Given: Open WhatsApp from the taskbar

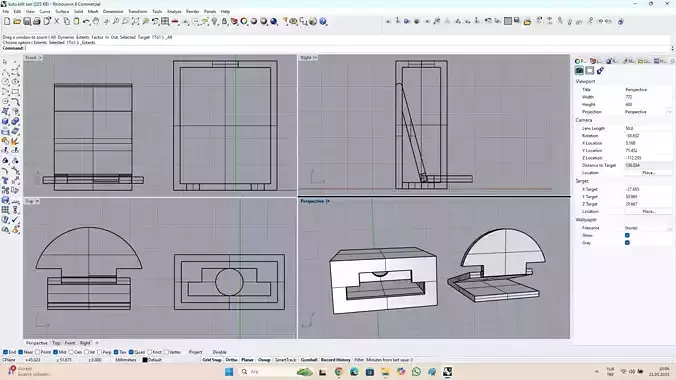Looking at the screenshot, I should pyautogui.click(x=416, y=371).
